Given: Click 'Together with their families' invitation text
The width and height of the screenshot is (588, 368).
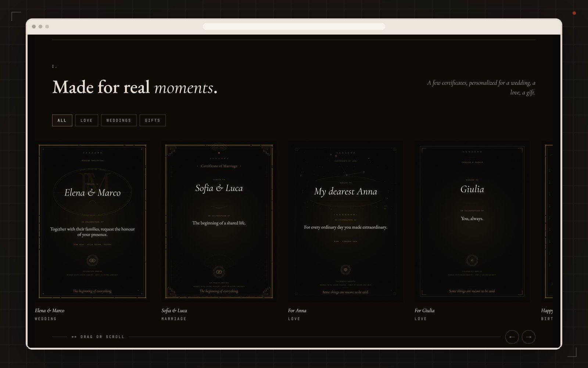Looking at the screenshot, I should [x=93, y=232].
